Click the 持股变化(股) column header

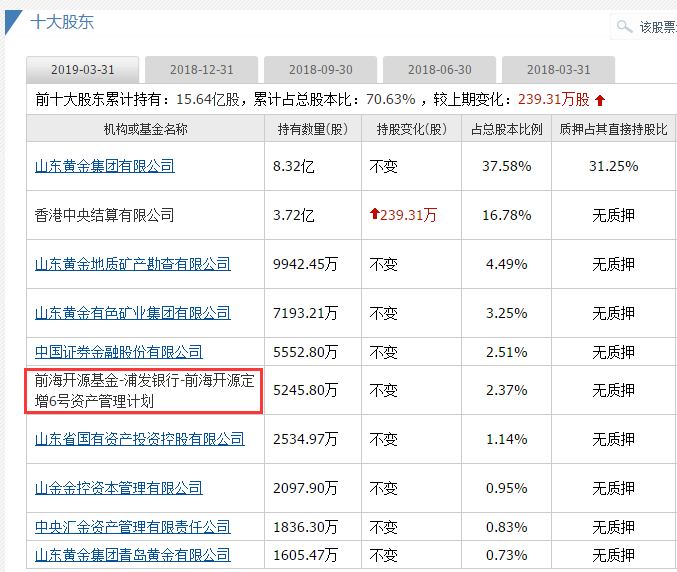[x=411, y=129]
